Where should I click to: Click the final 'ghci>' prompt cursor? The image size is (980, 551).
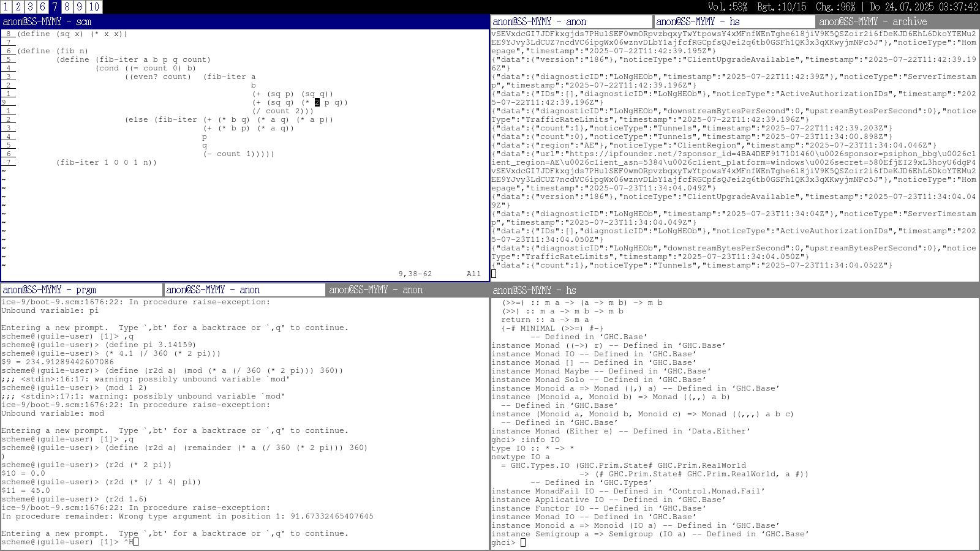523,542
